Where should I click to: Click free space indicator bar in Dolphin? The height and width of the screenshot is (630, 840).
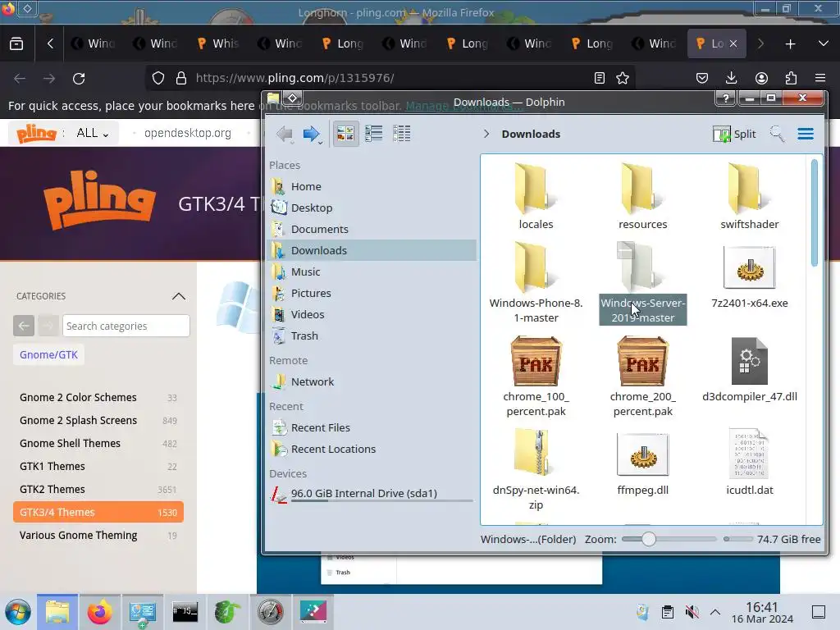coord(737,539)
